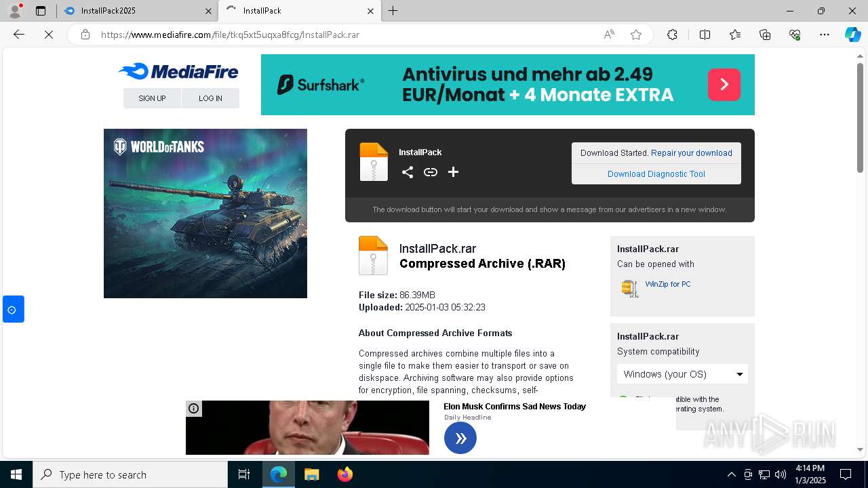This screenshot has height=488, width=868.
Task: Click the blue double-arrow ad button
Action: pyautogui.click(x=460, y=438)
